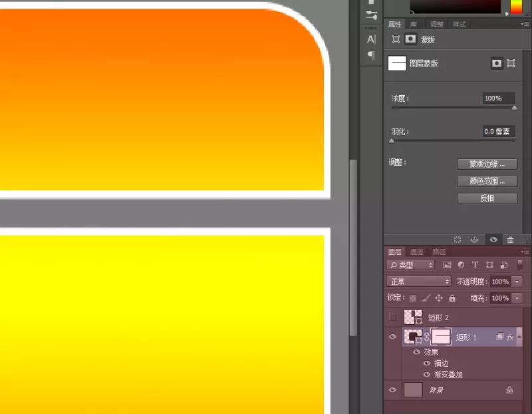Hide the 描边 stroke effect
Screen dimensions: 532x414
[x=427, y=363]
